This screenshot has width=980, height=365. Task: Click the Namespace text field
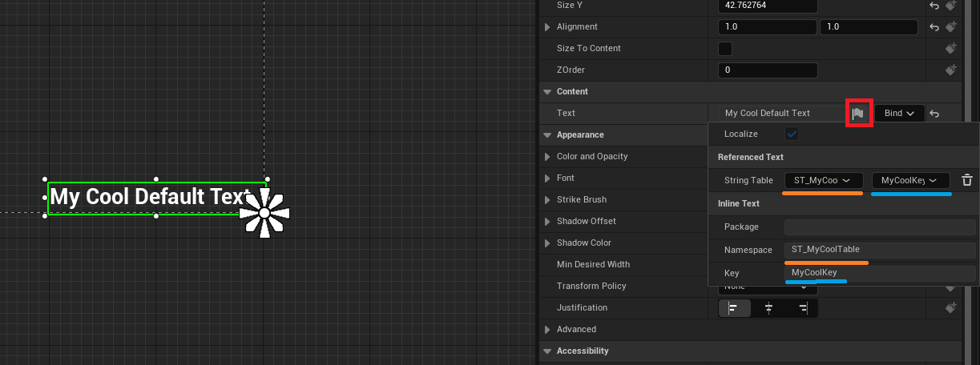tap(879, 250)
